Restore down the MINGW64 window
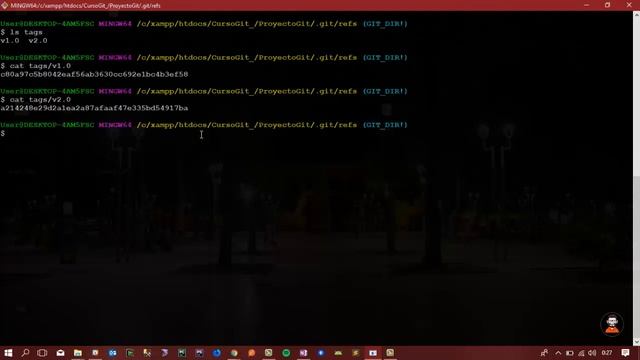Image resolution: width=640 pixels, height=360 pixels. pyautogui.click(x=607, y=5)
